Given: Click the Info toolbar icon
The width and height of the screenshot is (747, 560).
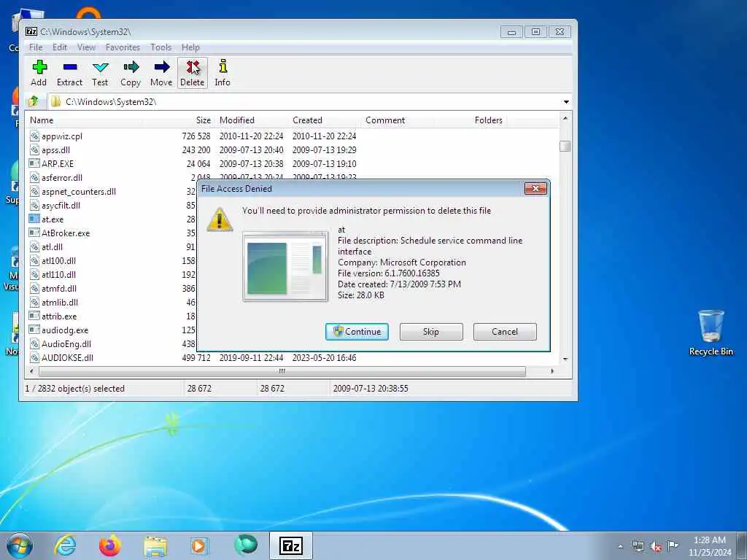Looking at the screenshot, I should [x=222, y=73].
